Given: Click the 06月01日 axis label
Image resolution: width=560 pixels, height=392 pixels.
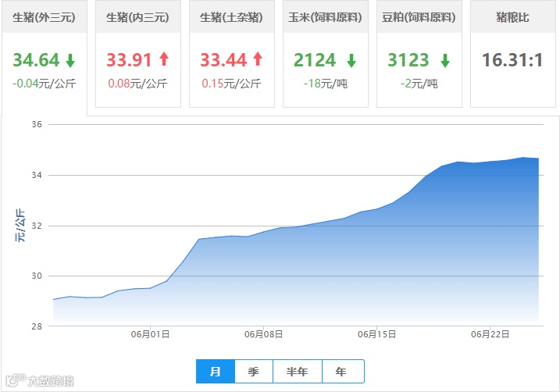Looking at the screenshot, I should (x=150, y=334).
